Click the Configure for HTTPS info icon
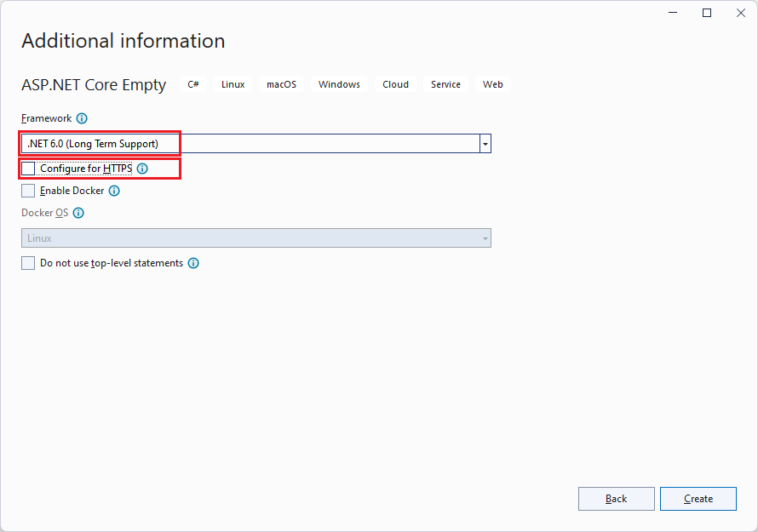Viewport: 758px width, 532px height. coord(142,169)
